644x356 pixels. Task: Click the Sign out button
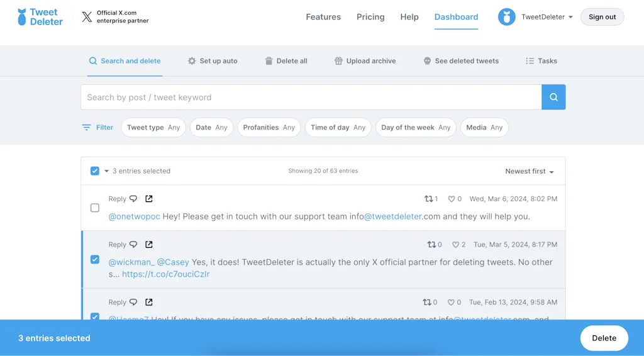coord(602,17)
